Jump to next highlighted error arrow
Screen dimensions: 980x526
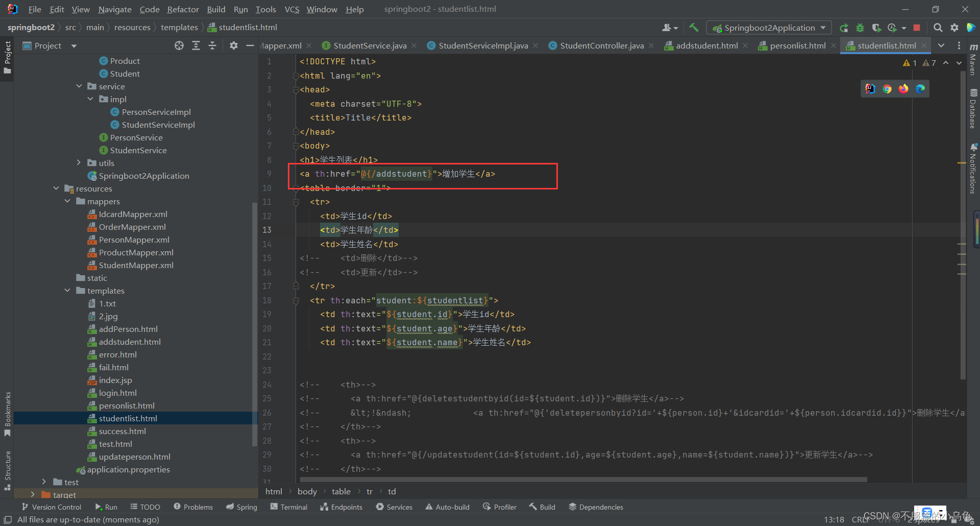[959, 63]
